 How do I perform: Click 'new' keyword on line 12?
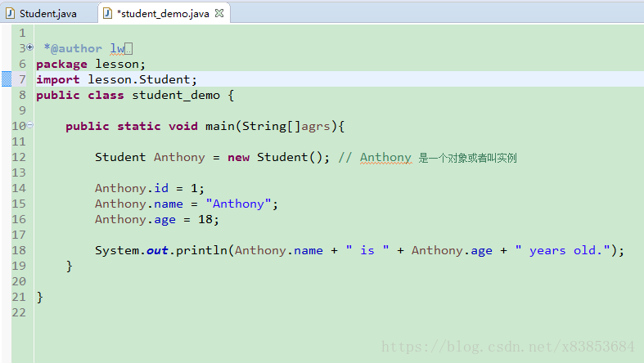click(239, 157)
